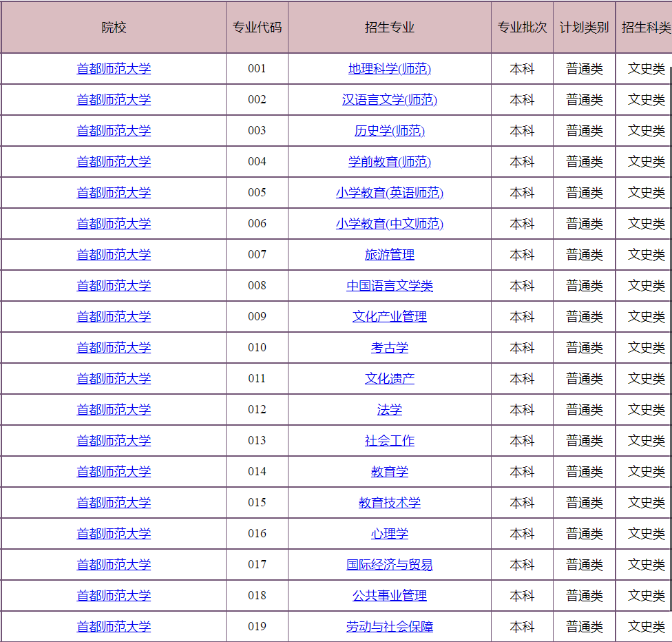
Task: Open 首都师范大学 link in row 007
Action: pyautogui.click(x=114, y=254)
